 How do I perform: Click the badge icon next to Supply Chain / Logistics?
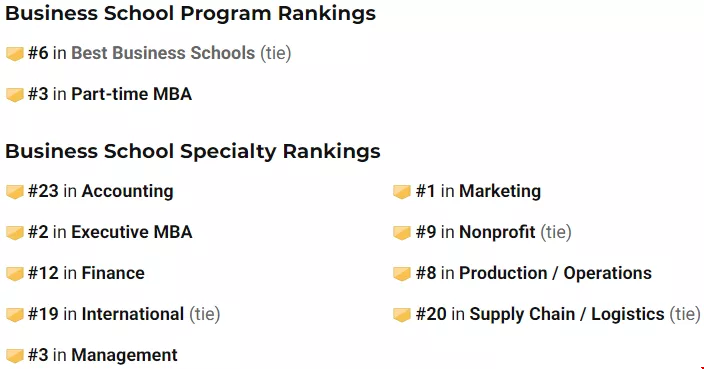pyautogui.click(x=402, y=315)
